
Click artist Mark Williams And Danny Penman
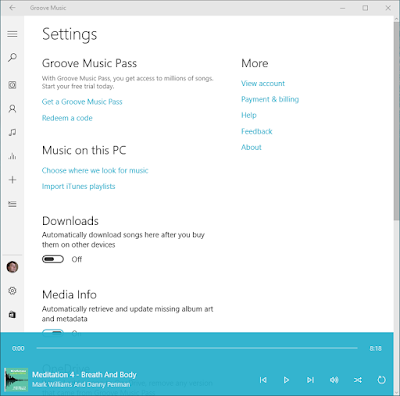(81, 385)
